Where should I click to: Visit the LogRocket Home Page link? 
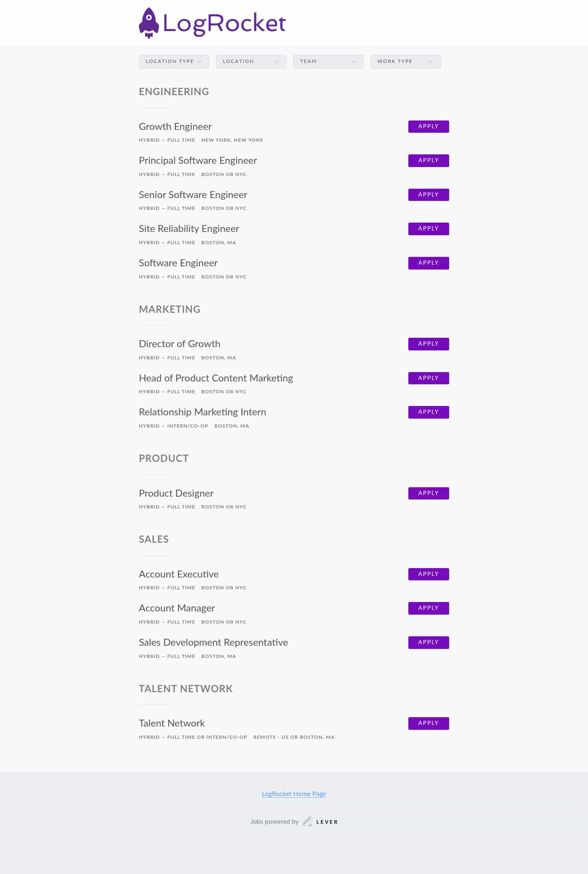(x=294, y=794)
